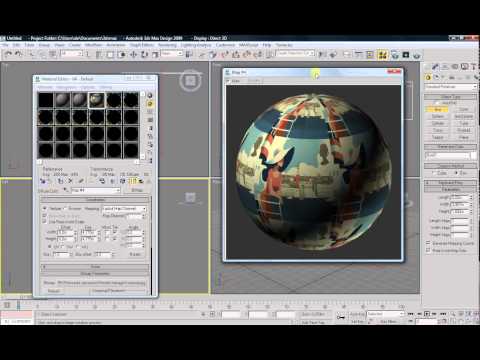This screenshot has width=480, height=360.
Task: Click the Cylinder primitive button
Action: pyautogui.click(x=438, y=123)
